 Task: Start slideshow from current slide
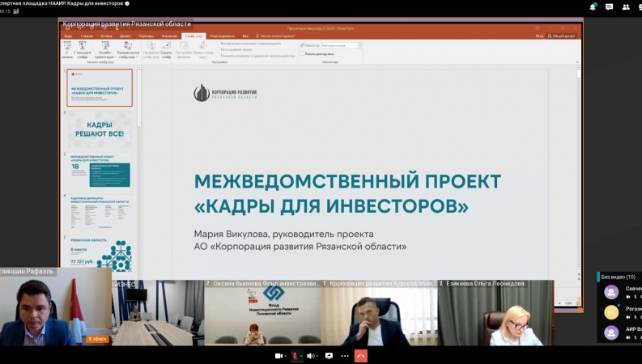[83, 50]
